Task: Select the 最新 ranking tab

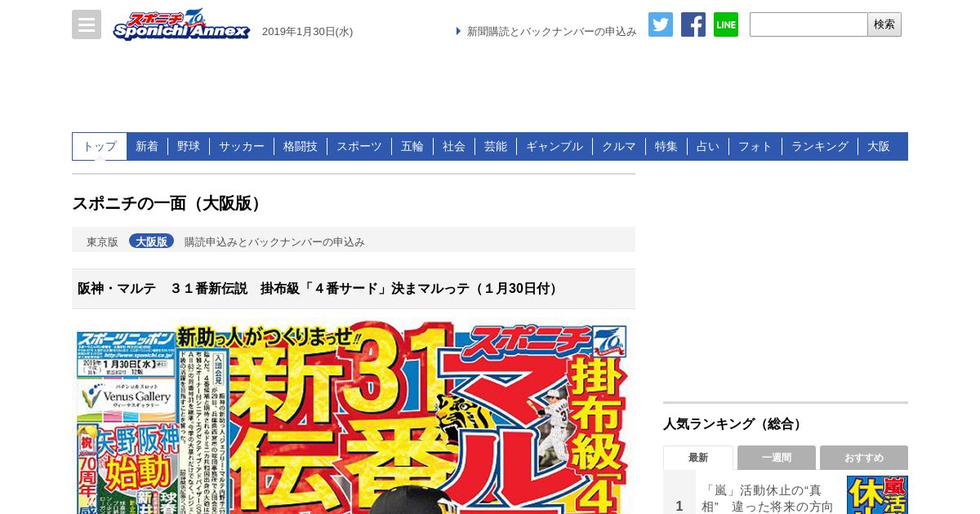Action: [x=698, y=458]
